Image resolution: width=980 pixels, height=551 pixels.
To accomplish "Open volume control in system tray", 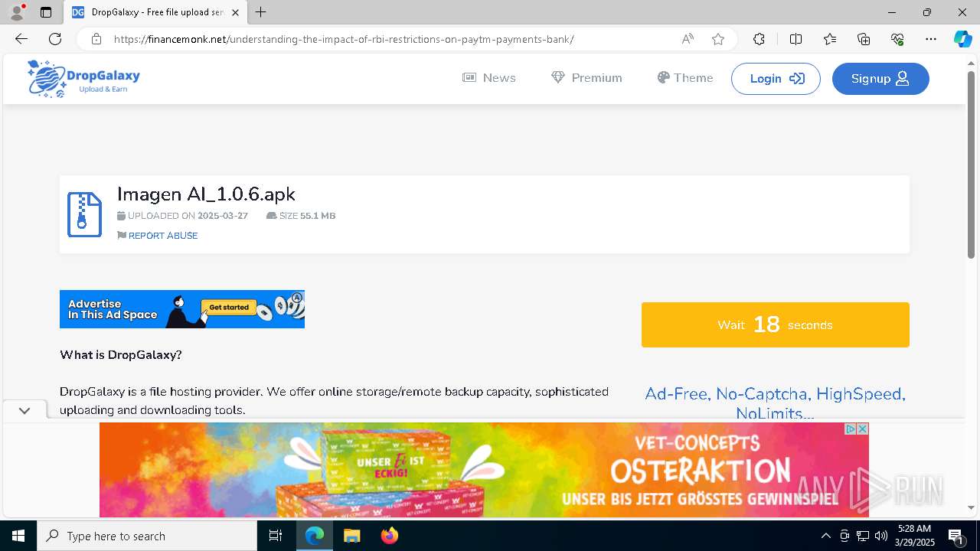I will pyautogui.click(x=881, y=536).
